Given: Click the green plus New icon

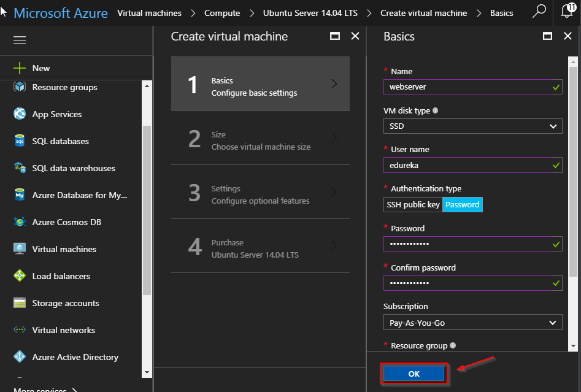Looking at the screenshot, I should point(20,68).
